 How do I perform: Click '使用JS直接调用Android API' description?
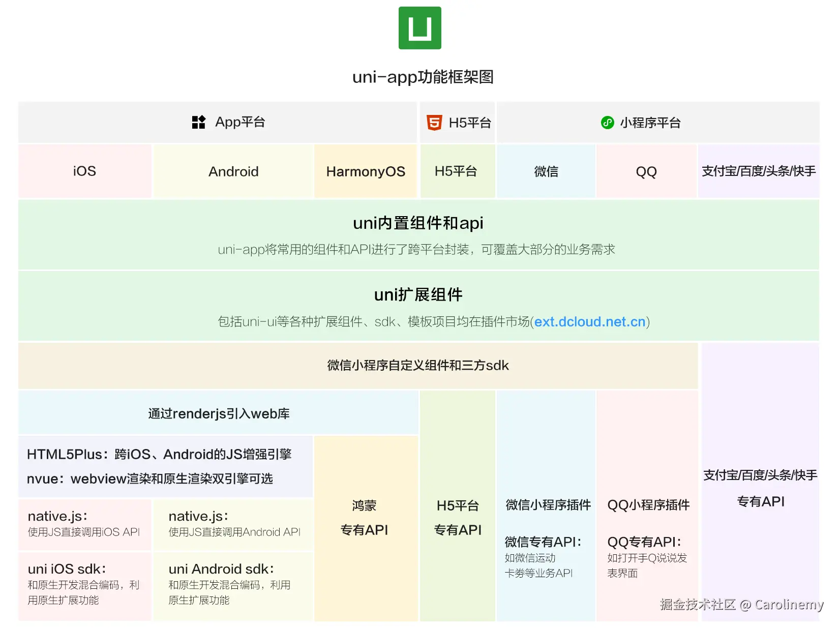click(234, 532)
